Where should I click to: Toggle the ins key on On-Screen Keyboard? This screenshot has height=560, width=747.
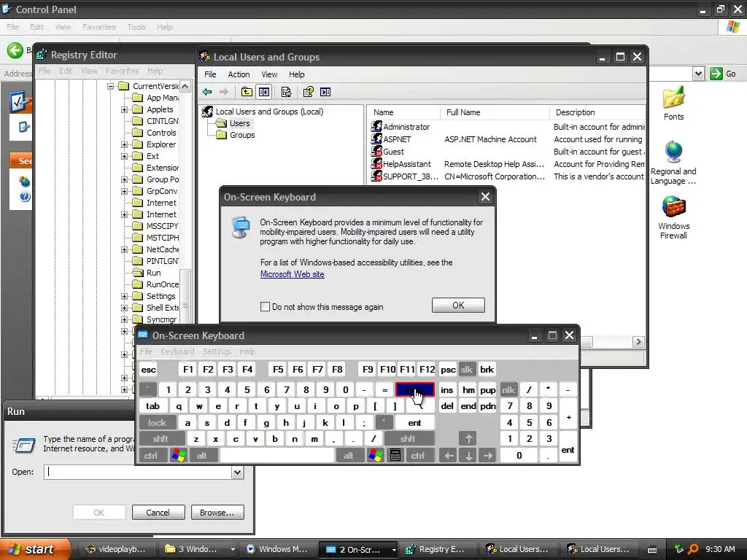click(x=447, y=390)
